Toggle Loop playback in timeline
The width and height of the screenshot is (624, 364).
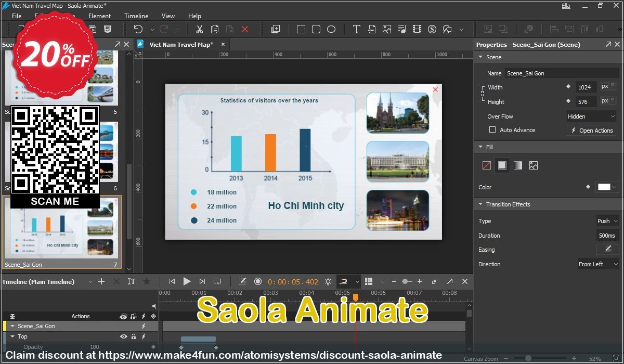217,281
